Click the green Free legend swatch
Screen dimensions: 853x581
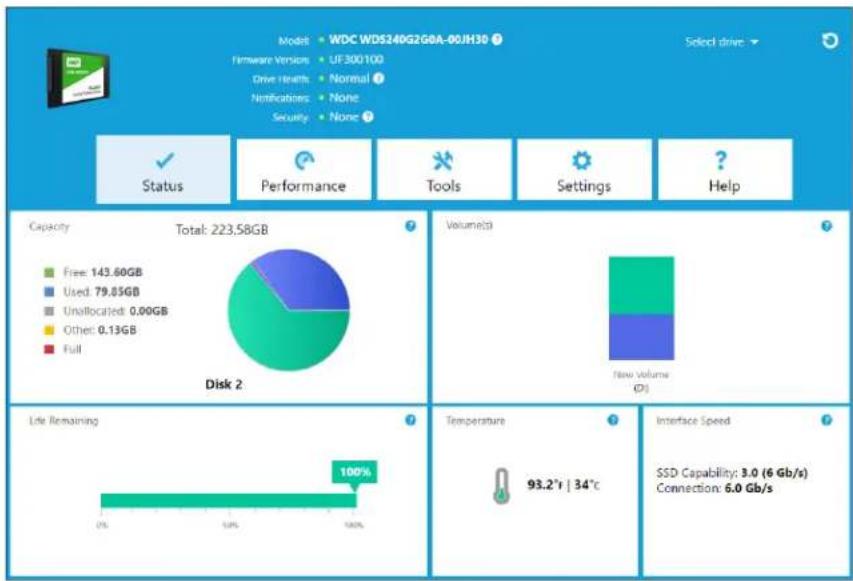tap(49, 273)
